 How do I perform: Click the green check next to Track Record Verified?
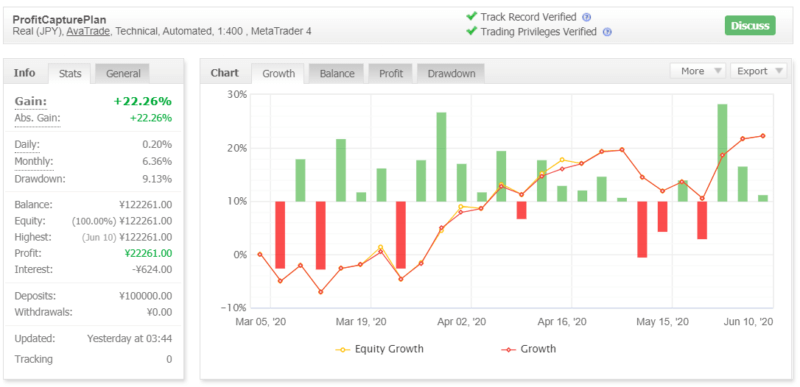(x=471, y=17)
